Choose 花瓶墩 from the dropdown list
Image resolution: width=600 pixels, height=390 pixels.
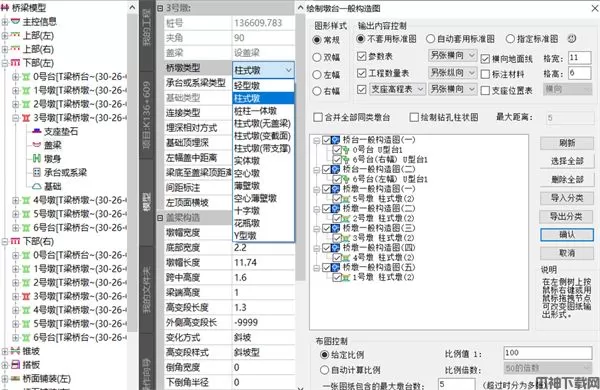pos(263,223)
